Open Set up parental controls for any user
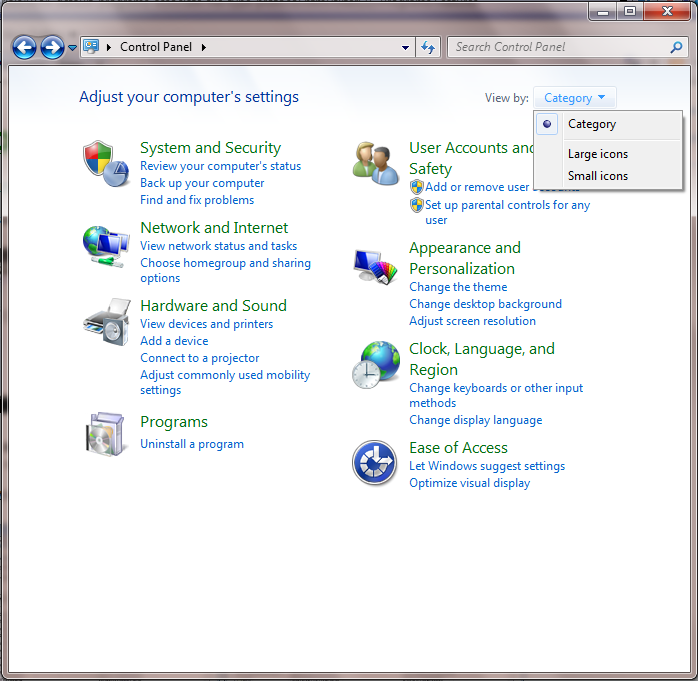This screenshot has height=681, width=698. [507, 212]
